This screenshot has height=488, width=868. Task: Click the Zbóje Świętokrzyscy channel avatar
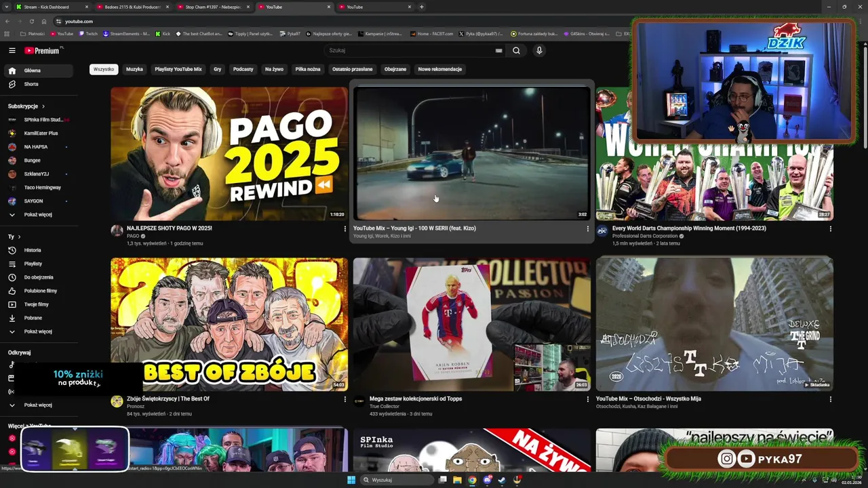coord(117,401)
